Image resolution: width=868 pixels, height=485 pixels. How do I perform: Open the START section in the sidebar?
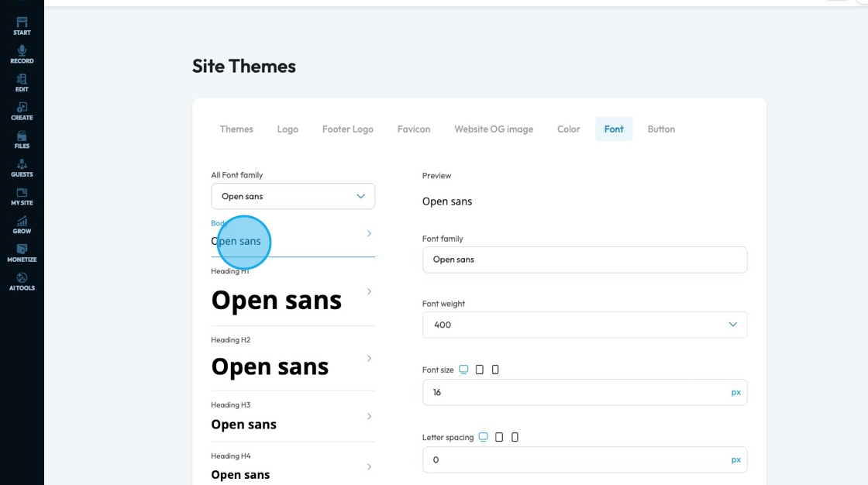pyautogui.click(x=22, y=26)
